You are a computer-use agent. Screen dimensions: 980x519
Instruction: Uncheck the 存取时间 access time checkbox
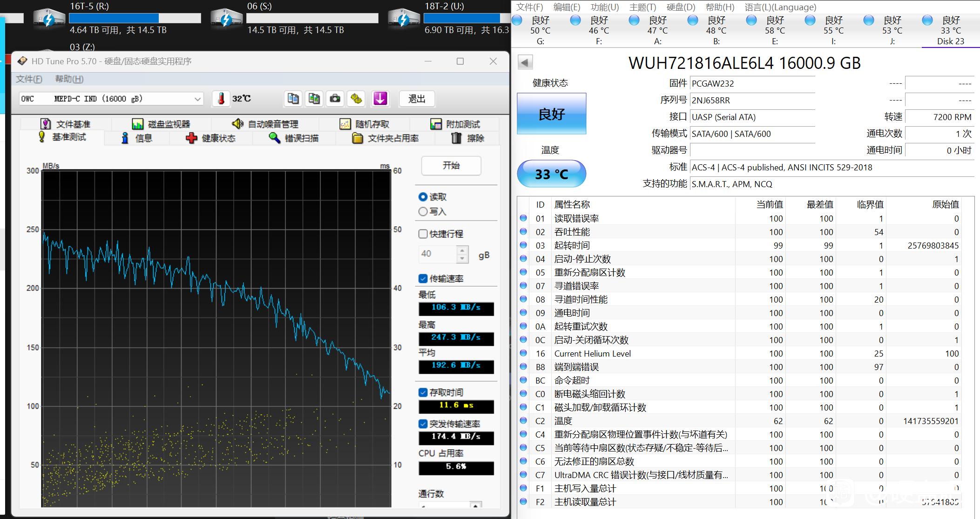tap(423, 392)
